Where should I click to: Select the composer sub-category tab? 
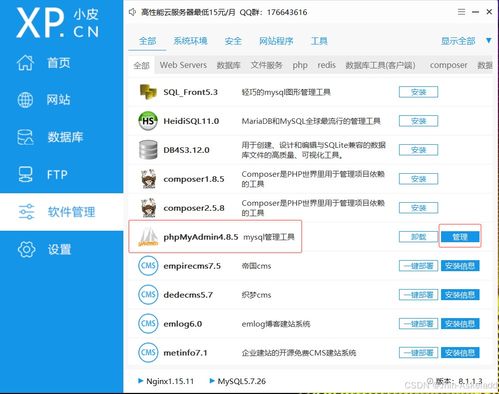click(448, 65)
